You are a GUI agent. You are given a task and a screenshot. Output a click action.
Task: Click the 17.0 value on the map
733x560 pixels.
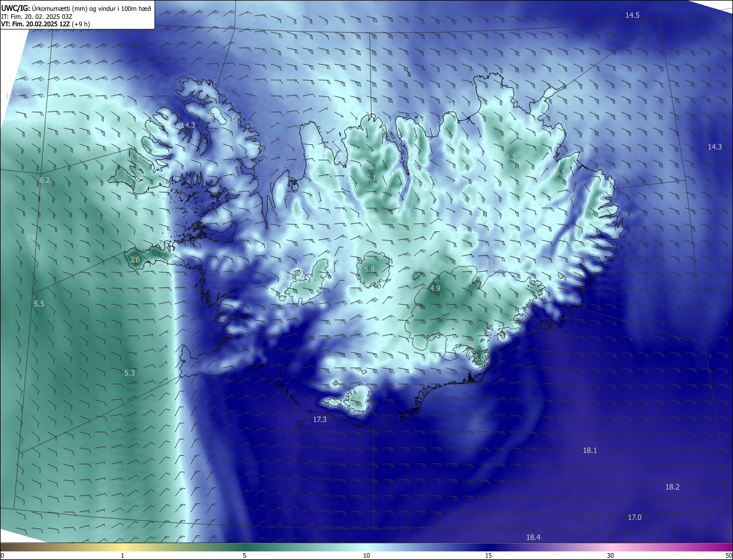pos(635,518)
